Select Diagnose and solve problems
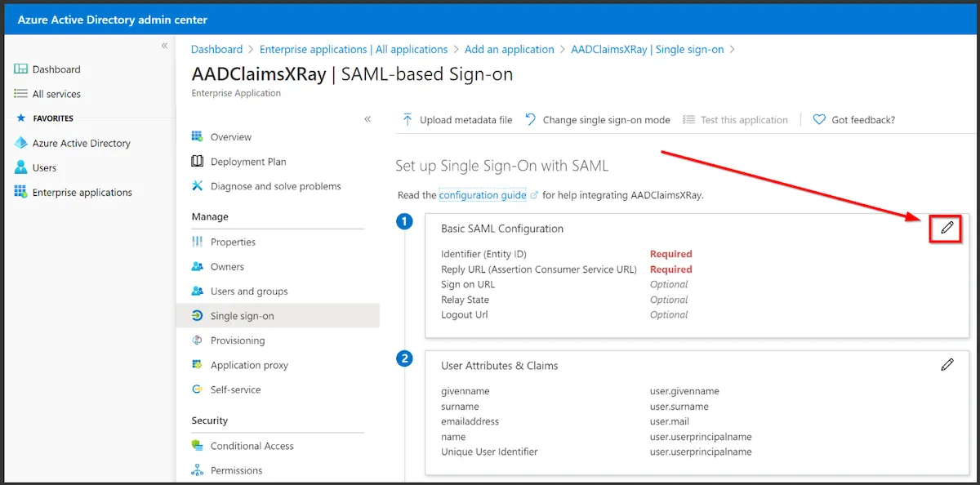Viewport: 980px width, 485px height. 278,186
